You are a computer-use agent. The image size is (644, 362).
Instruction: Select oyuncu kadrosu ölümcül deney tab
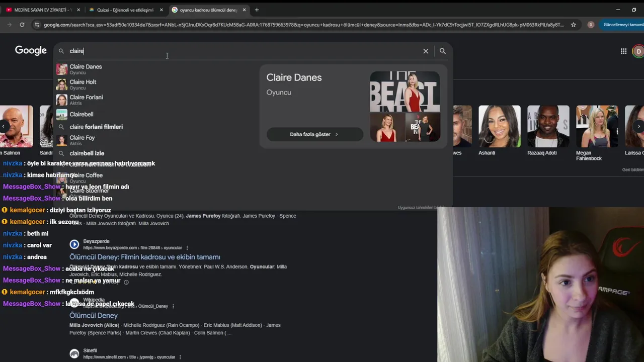coord(208,10)
